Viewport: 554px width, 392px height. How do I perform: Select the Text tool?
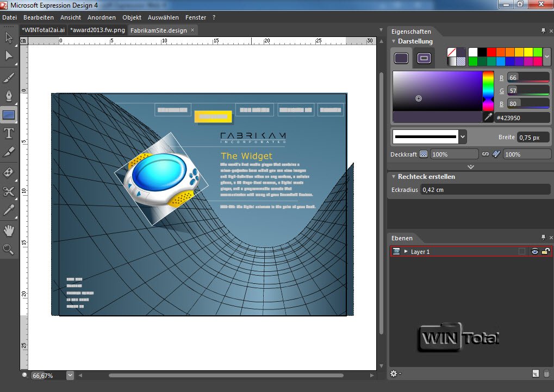click(9, 133)
